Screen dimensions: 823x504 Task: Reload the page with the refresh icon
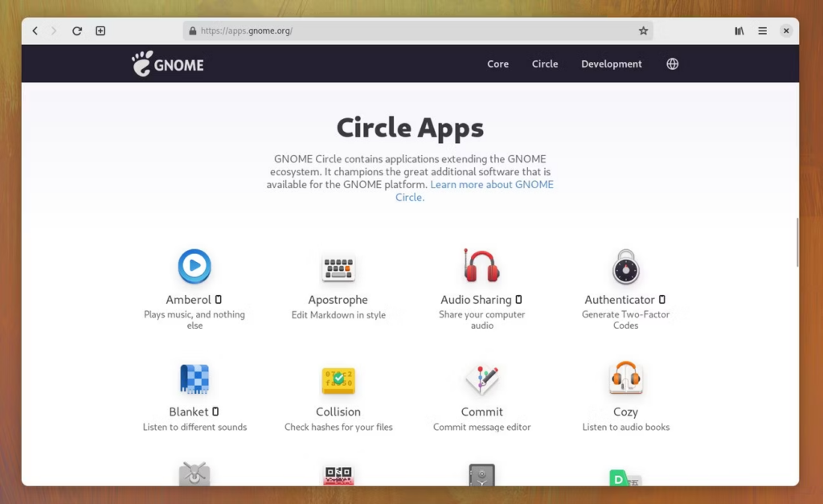77,31
